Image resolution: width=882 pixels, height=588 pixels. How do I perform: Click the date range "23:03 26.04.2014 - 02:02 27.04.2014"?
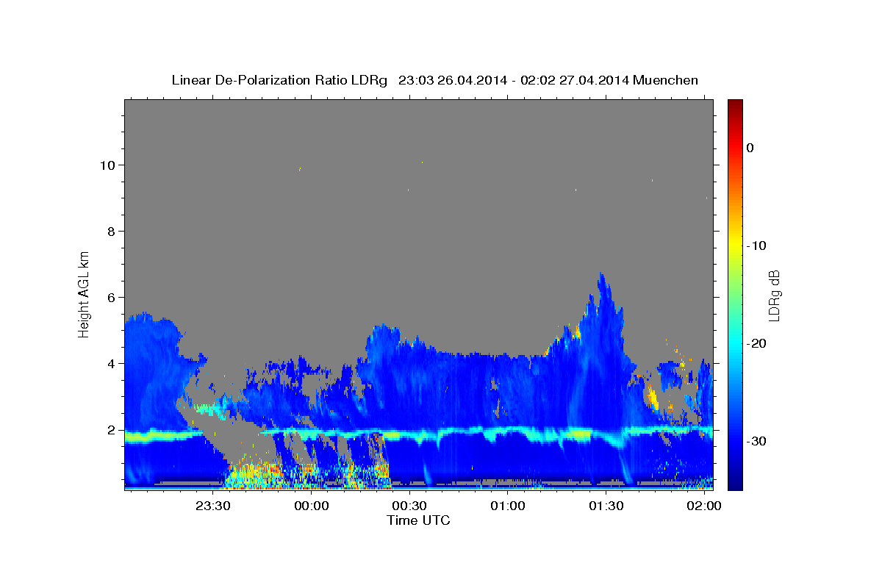tap(513, 80)
